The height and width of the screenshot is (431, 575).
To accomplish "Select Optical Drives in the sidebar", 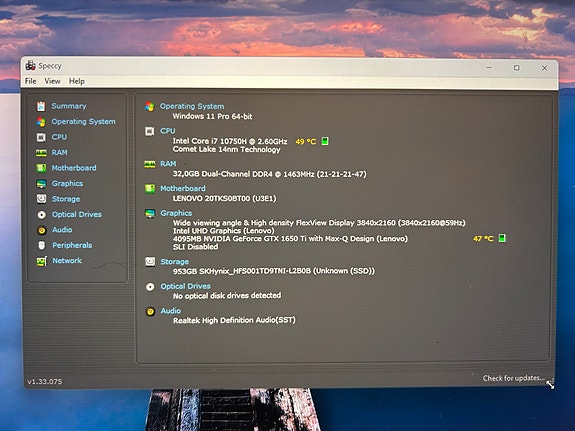I will pyautogui.click(x=77, y=214).
